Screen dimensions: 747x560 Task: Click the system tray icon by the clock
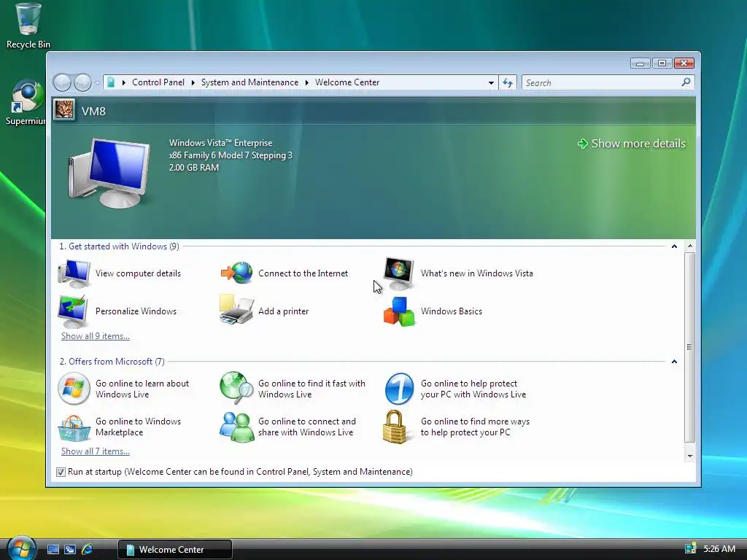point(690,548)
